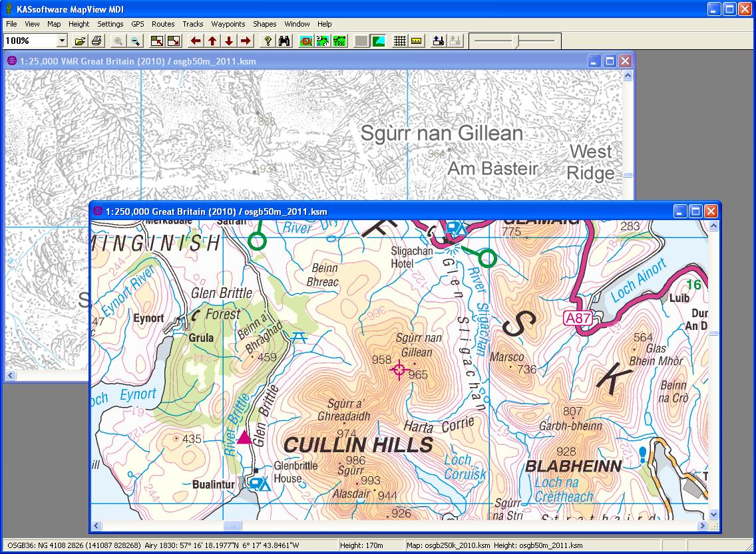Open the Settings menu
This screenshot has height=554, width=756.
[x=110, y=23]
